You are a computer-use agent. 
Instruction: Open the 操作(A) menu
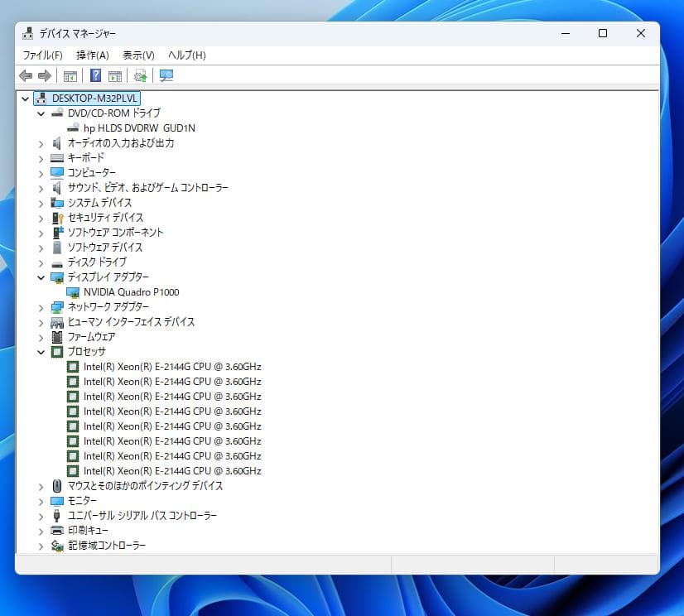coord(91,55)
